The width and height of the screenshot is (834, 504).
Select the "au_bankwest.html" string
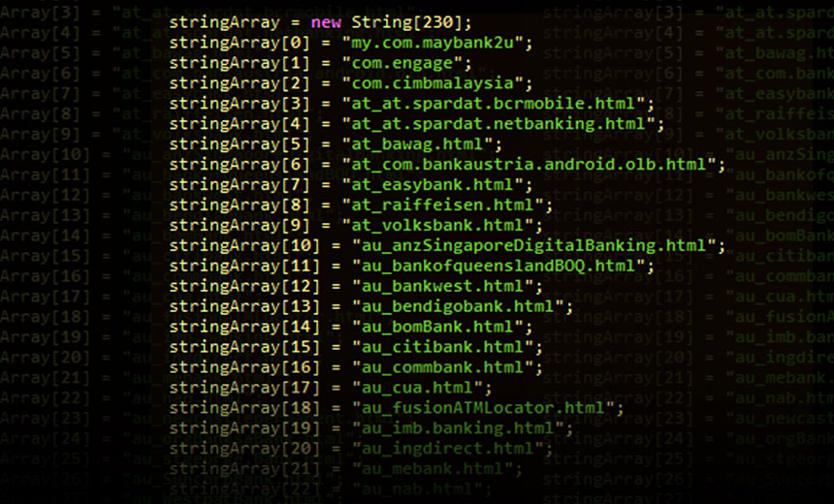pos(443,286)
